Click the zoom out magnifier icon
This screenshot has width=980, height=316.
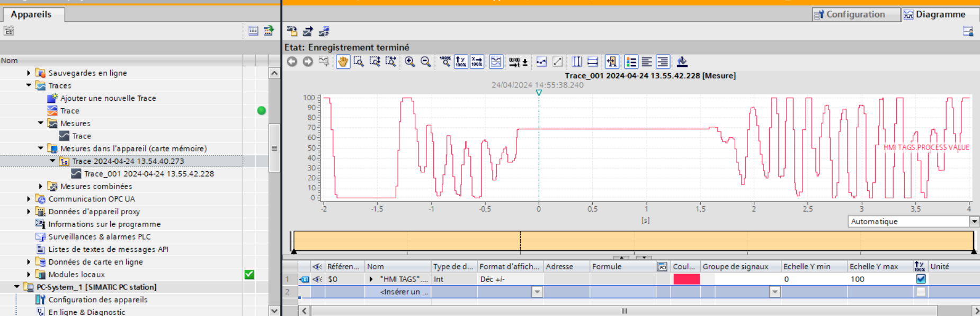(425, 62)
